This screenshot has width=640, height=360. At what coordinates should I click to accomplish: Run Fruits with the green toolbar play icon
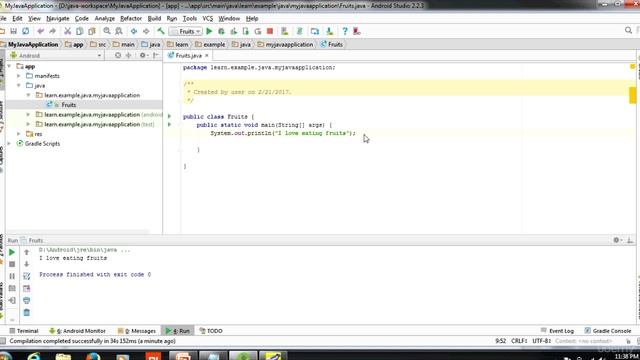tap(209, 31)
